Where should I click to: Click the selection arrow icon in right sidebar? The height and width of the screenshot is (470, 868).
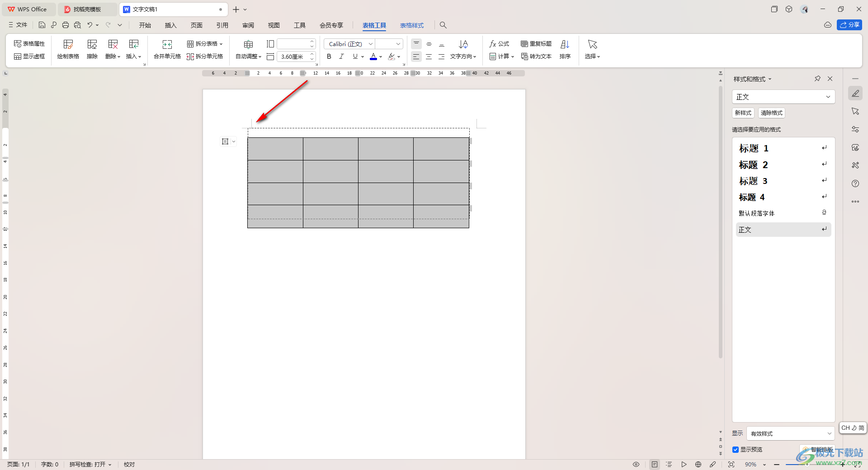point(855,111)
